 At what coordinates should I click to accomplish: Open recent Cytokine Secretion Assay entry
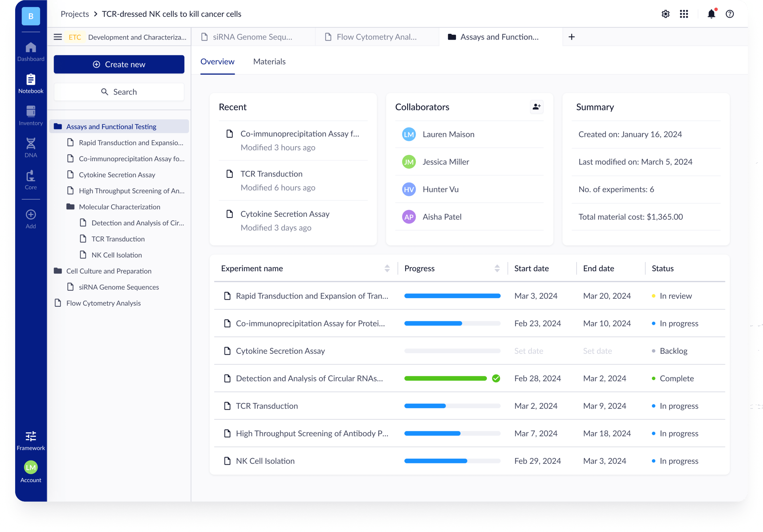coord(293,221)
